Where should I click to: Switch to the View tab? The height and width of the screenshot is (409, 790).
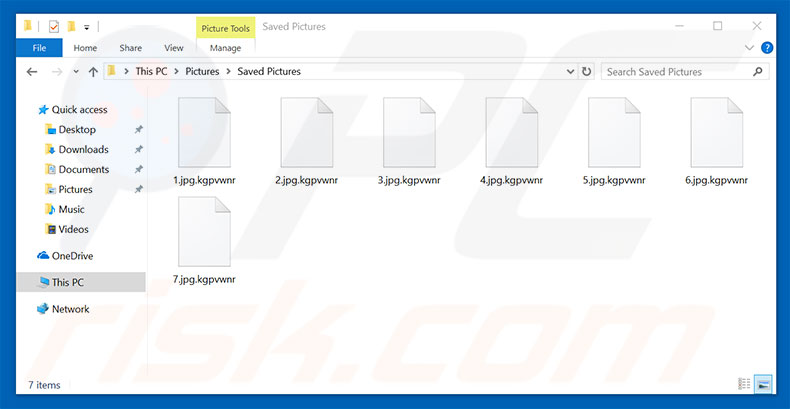coord(174,47)
